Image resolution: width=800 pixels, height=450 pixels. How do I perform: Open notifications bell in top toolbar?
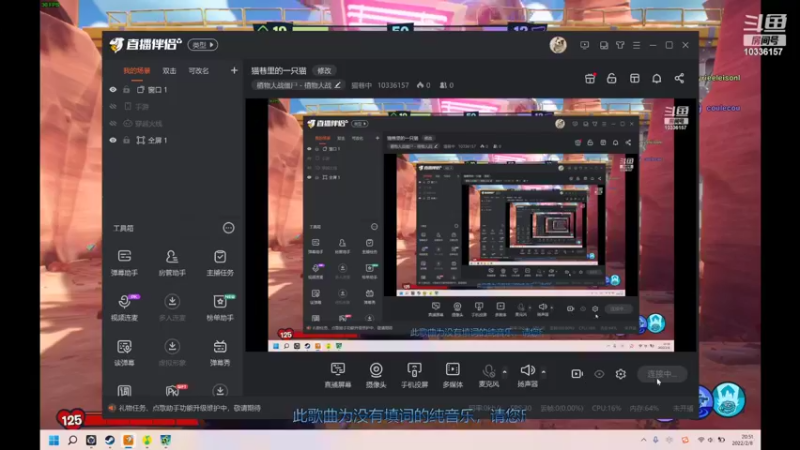point(657,78)
